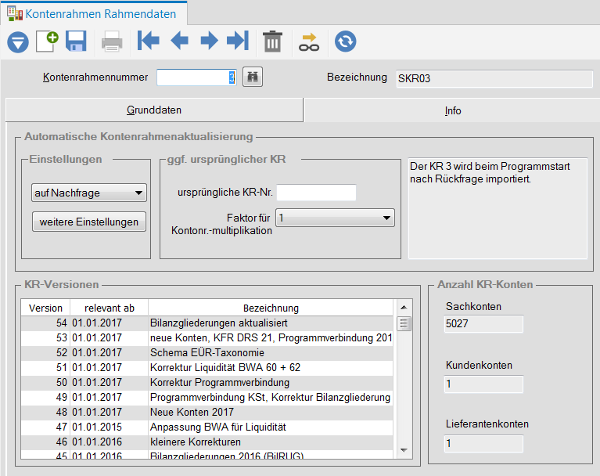This screenshot has width=600, height=476.
Task: Open the round blue dropdown menu icon
Action: (18, 42)
